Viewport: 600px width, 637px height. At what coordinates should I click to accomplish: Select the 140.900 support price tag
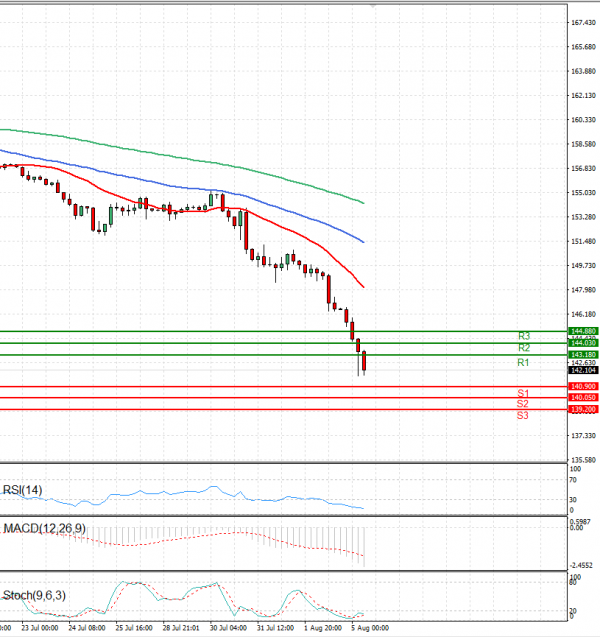(x=583, y=386)
